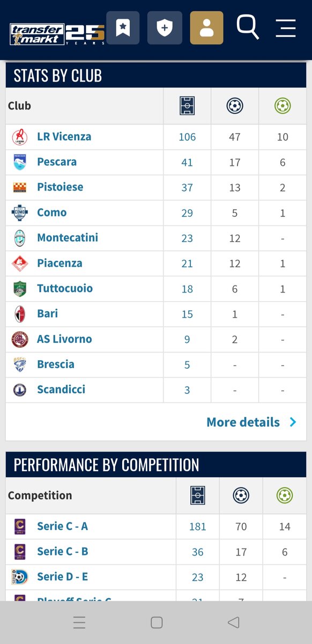Open the hamburger menu in header
The height and width of the screenshot is (644, 312).
click(286, 28)
